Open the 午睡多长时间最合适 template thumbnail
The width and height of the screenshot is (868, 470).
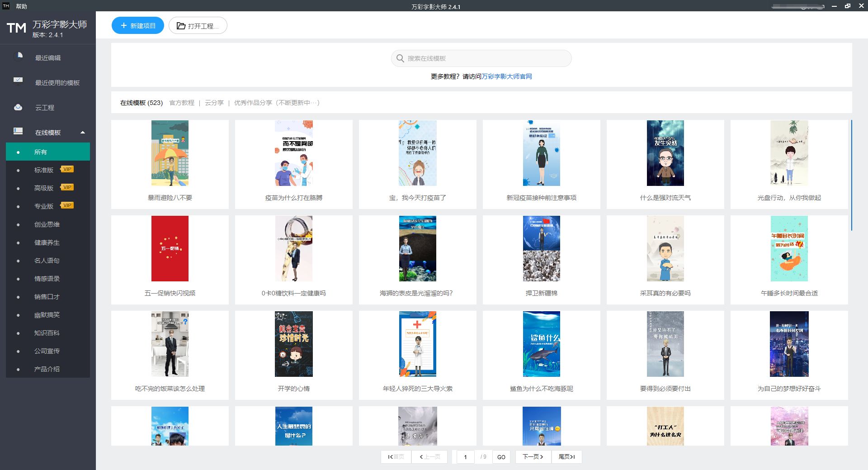tap(789, 248)
